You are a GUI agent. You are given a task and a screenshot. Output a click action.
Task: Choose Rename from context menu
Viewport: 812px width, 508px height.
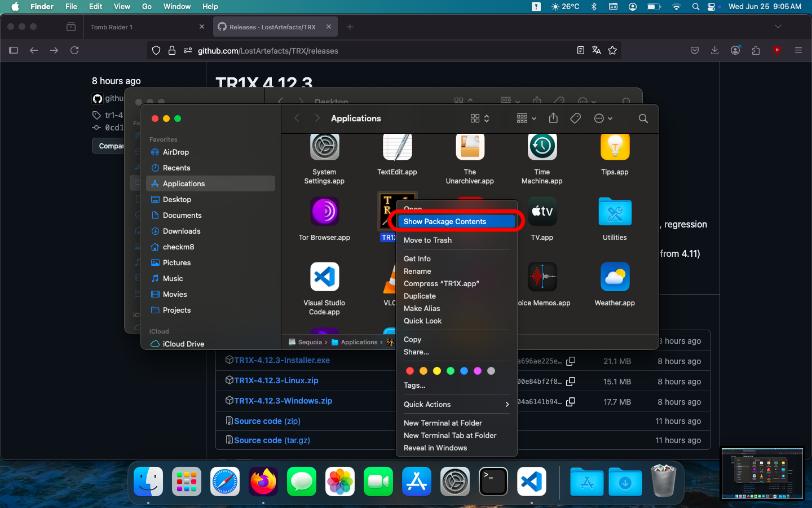coord(457,271)
